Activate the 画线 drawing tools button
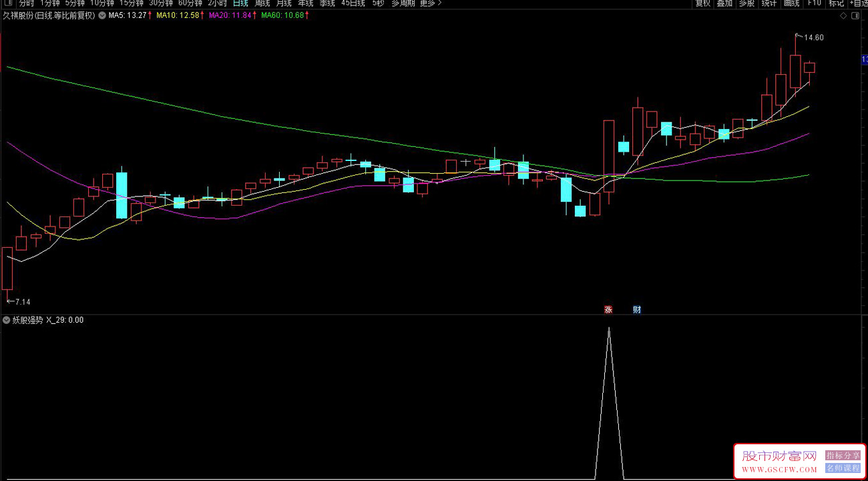 (791, 3)
